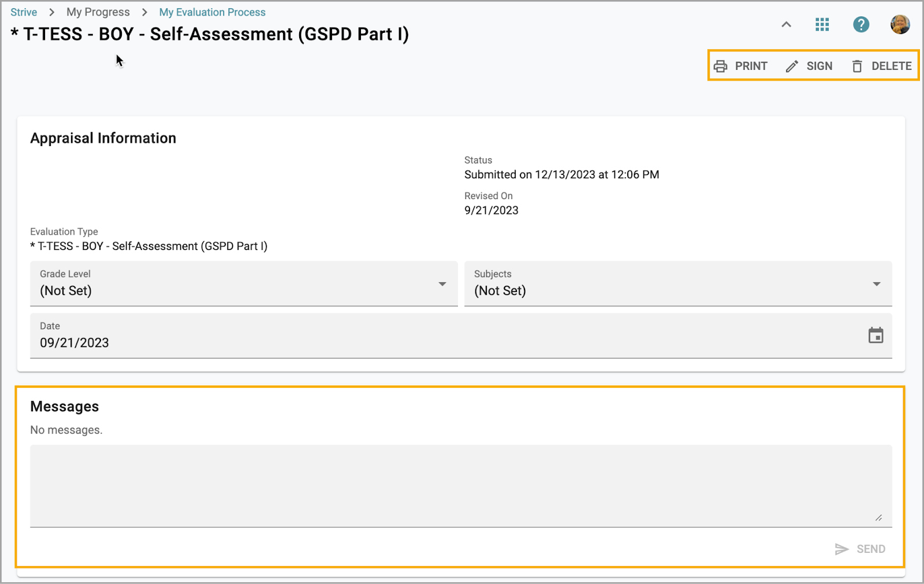Click the Revised On date 9/21/2023
Screen dimensions: 924x584
491,210
